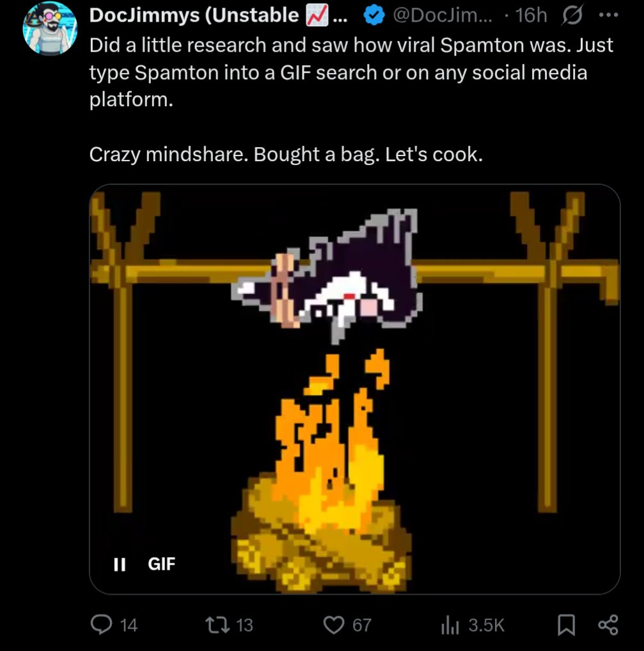Image resolution: width=644 pixels, height=651 pixels.
Task: Click the share icon
Action: (607, 625)
